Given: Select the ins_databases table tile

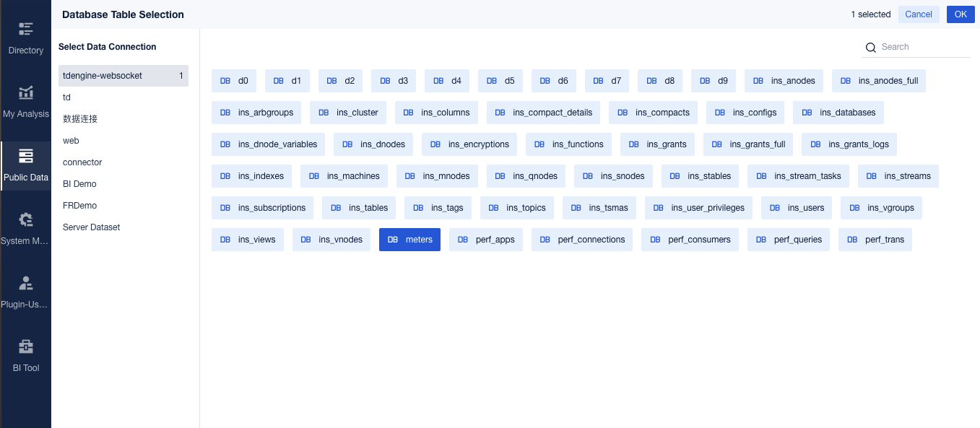Looking at the screenshot, I should pyautogui.click(x=838, y=113).
